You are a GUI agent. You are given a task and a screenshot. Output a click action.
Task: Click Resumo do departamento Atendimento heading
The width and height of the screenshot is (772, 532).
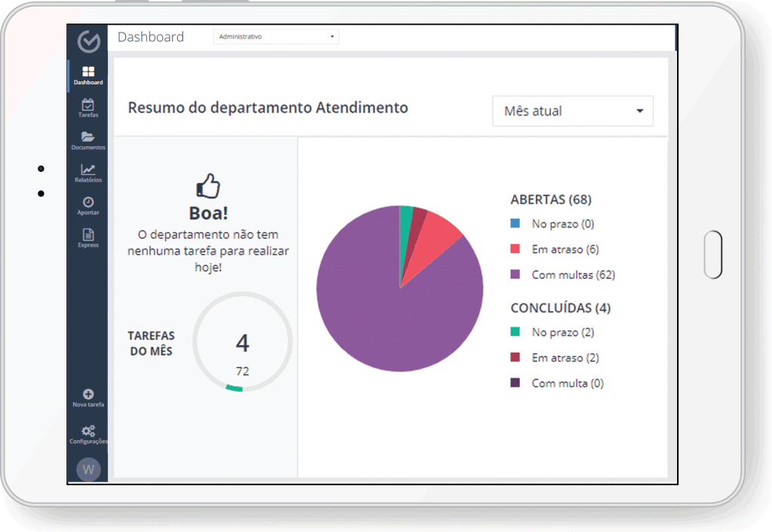coord(268,108)
